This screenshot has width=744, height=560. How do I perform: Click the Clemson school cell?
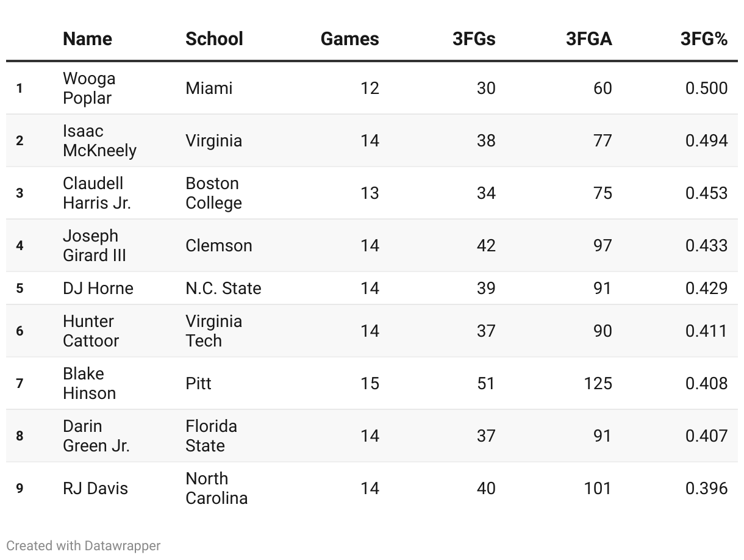coord(218,246)
